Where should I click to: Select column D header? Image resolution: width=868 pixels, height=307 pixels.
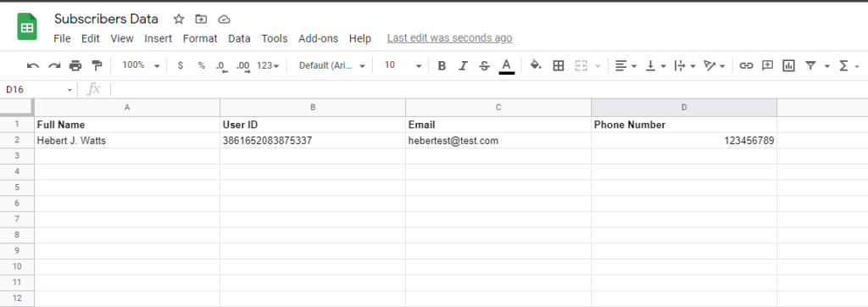pos(684,108)
